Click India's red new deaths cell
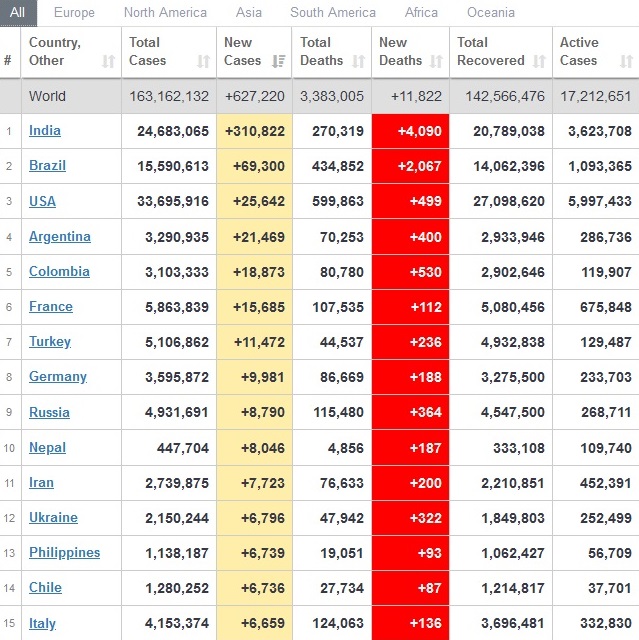639x640 pixels. tap(410, 131)
